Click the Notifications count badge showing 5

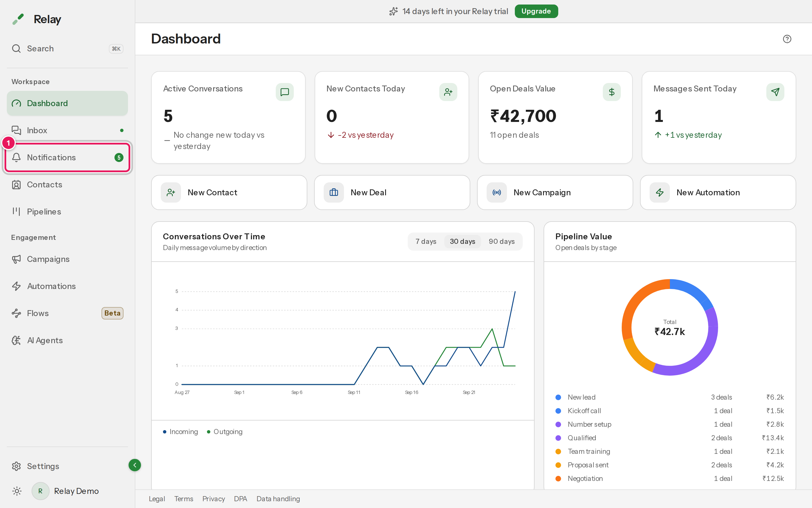[x=119, y=157]
